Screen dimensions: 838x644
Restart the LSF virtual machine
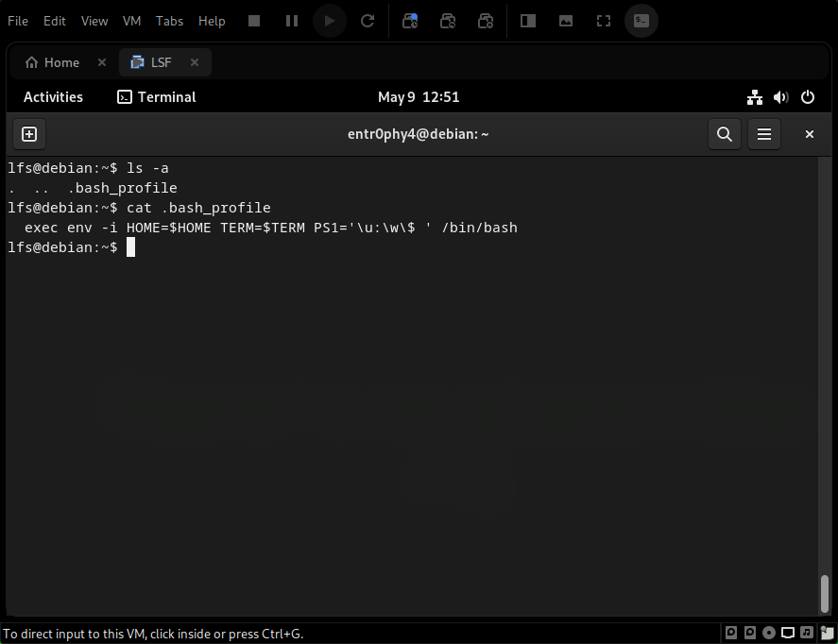[368, 20]
